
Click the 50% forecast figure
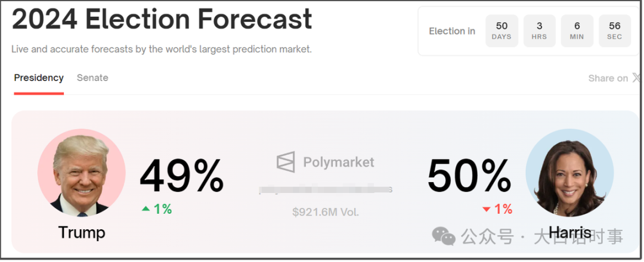[469, 176]
